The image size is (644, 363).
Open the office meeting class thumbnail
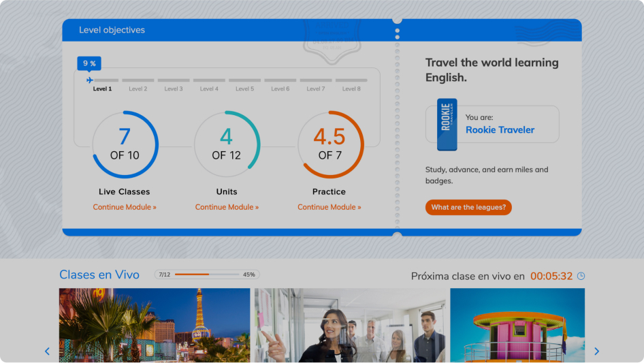pos(351,325)
